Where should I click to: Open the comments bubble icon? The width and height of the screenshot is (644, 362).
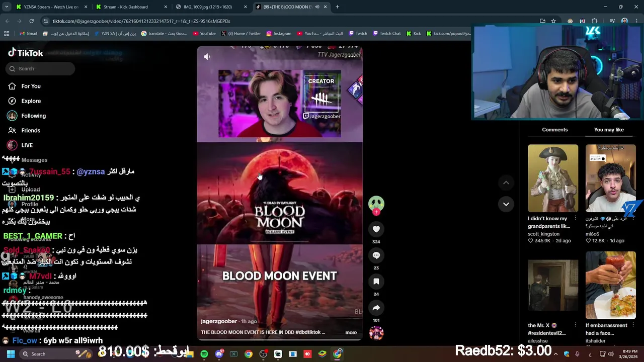376,255
